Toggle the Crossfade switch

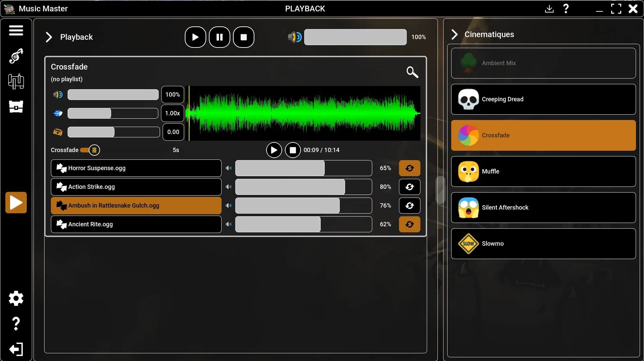tap(90, 150)
